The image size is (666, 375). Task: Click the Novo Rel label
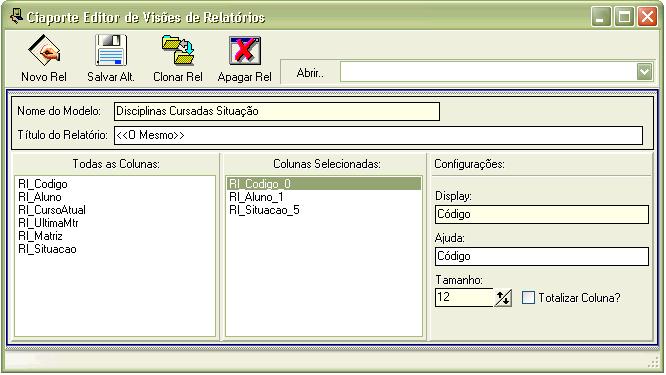pyautogui.click(x=44, y=77)
